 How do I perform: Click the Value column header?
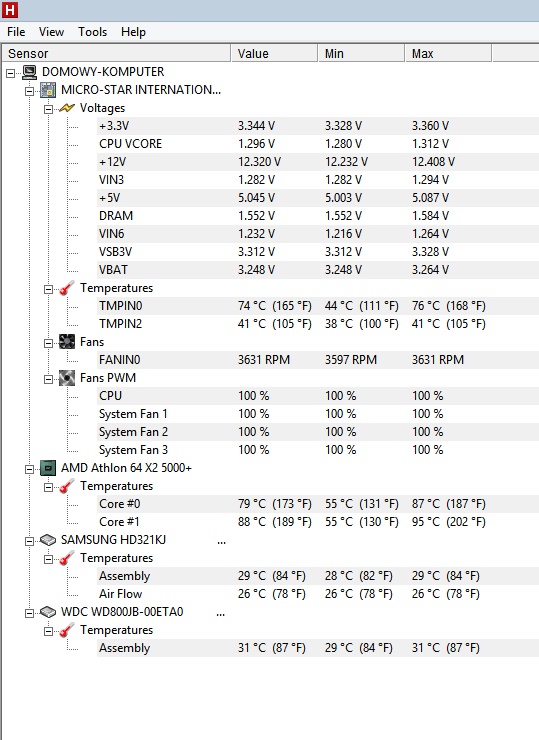tap(274, 53)
